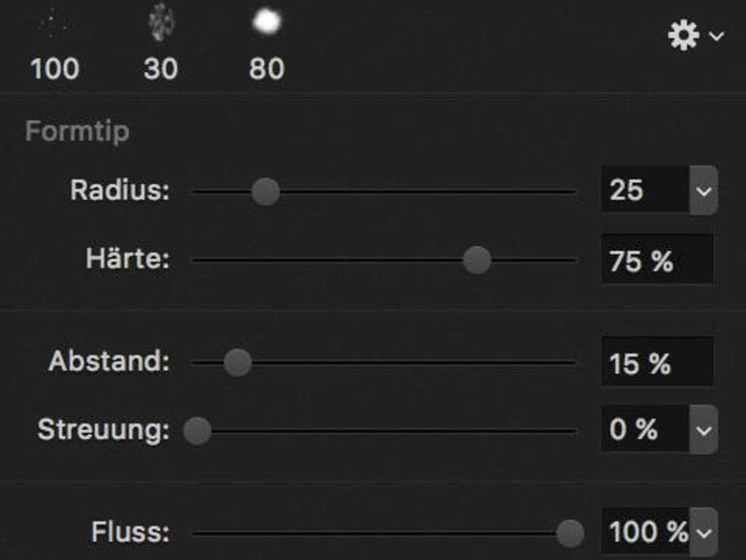The image size is (746, 560).
Task: Expand the Streuung value dropdown
Action: point(703,430)
